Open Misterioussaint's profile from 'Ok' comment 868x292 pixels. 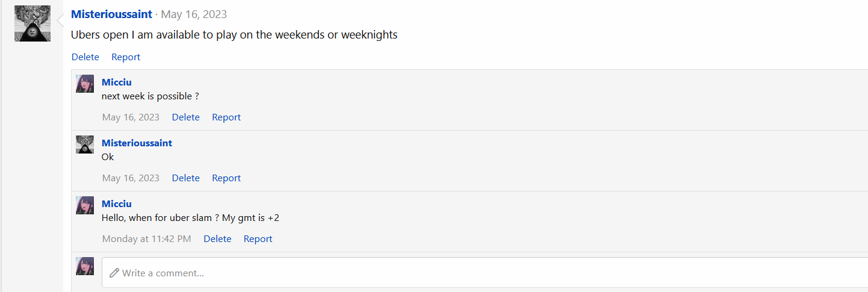pos(137,143)
